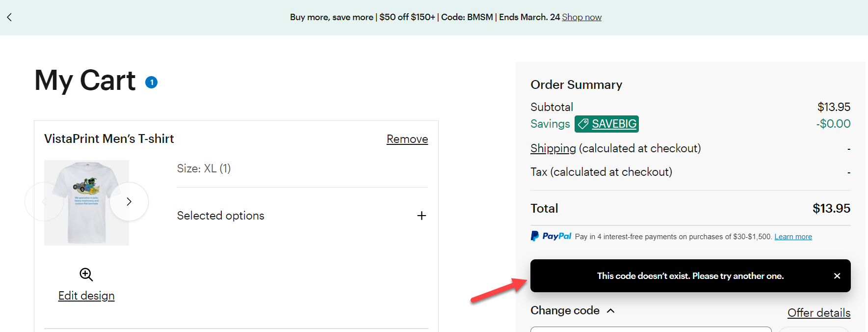Viewport: 868px width, 332px height.
Task: Open the Selected options row
Action: (302, 216)
